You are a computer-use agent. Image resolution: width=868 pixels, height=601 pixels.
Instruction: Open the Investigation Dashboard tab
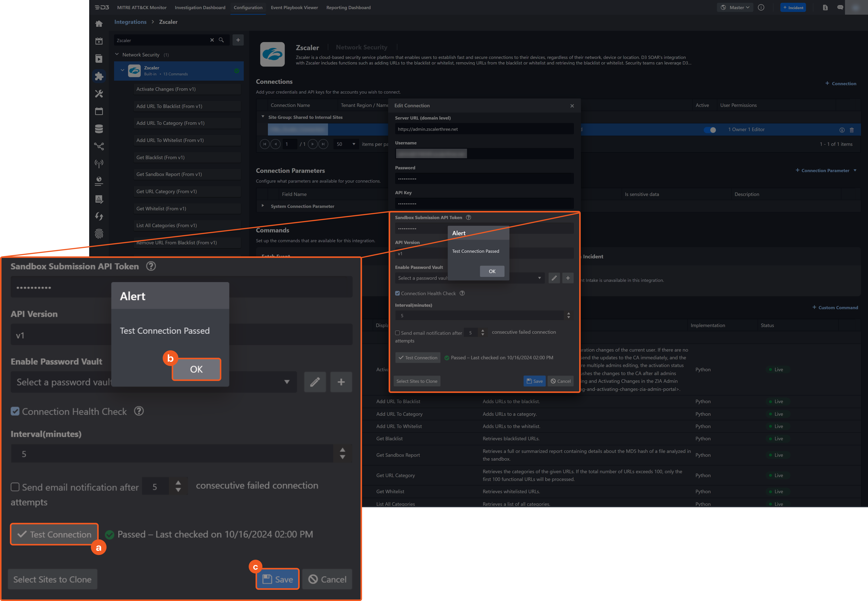tap(200, 8)
